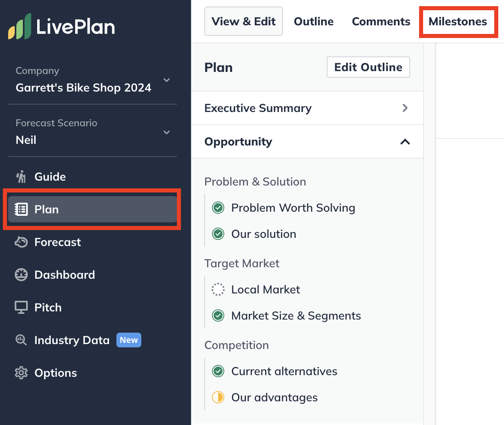
Task: Open Options in the sidebar
Action: [93, 373]
